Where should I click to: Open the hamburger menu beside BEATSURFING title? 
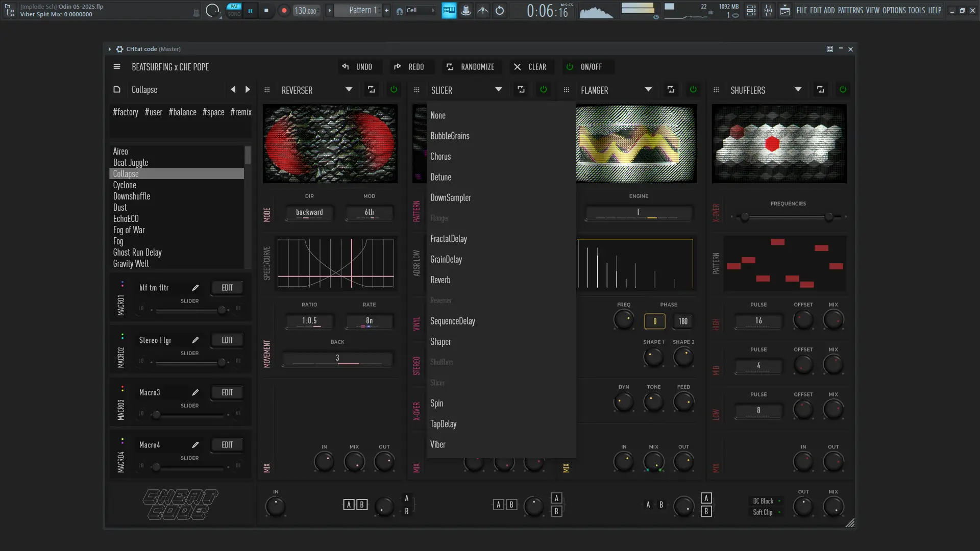coord(117,67)
